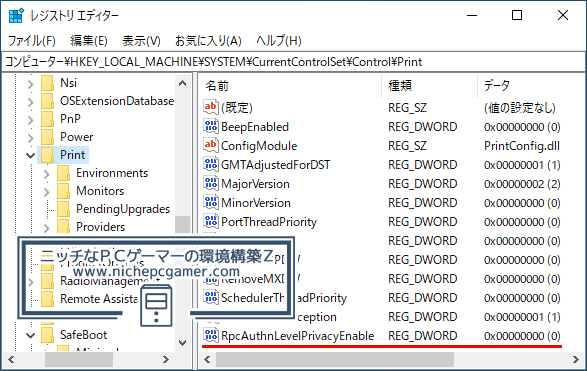Click the (既定) string value icon
587x371 pixels.
[211, 107]
